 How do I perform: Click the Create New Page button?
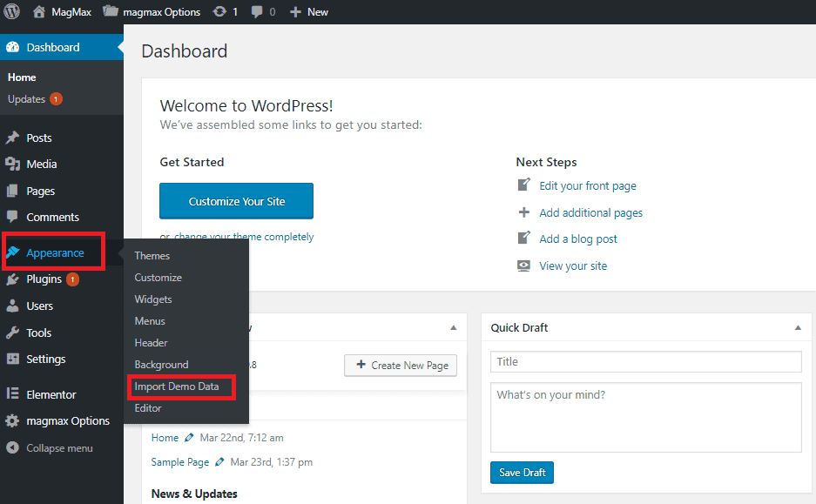(x=401, y=365)
